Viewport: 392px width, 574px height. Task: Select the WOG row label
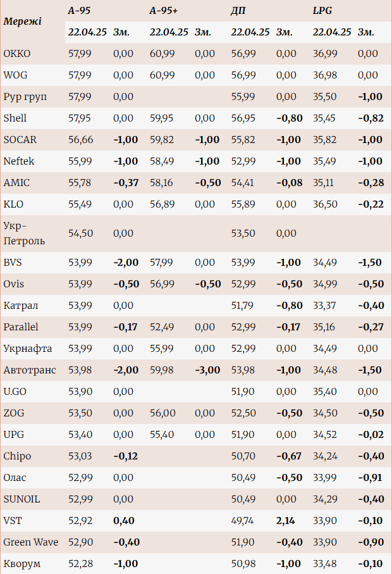click(x=16, y=75)
